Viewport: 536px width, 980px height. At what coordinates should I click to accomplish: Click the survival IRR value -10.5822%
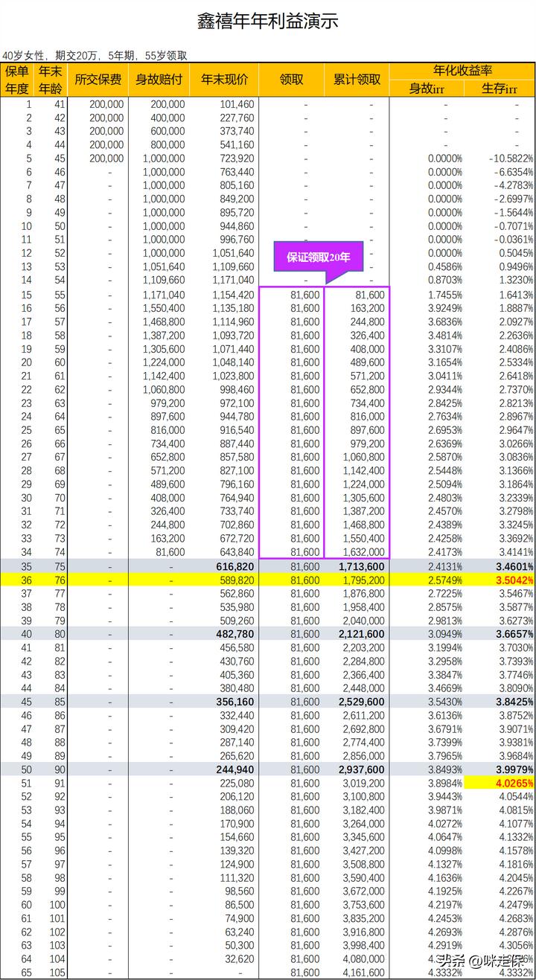(511, 158)
